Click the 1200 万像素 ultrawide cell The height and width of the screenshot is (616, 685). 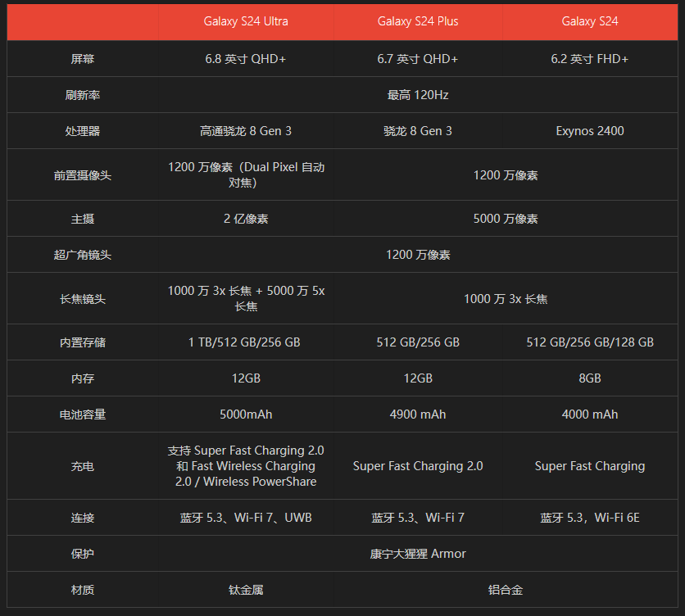click(x=418, y=255)
